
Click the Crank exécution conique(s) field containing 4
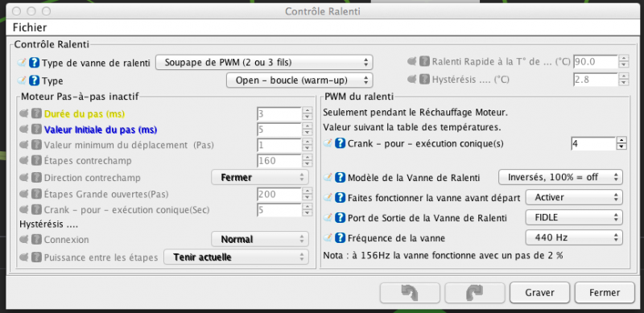point(593,144)
